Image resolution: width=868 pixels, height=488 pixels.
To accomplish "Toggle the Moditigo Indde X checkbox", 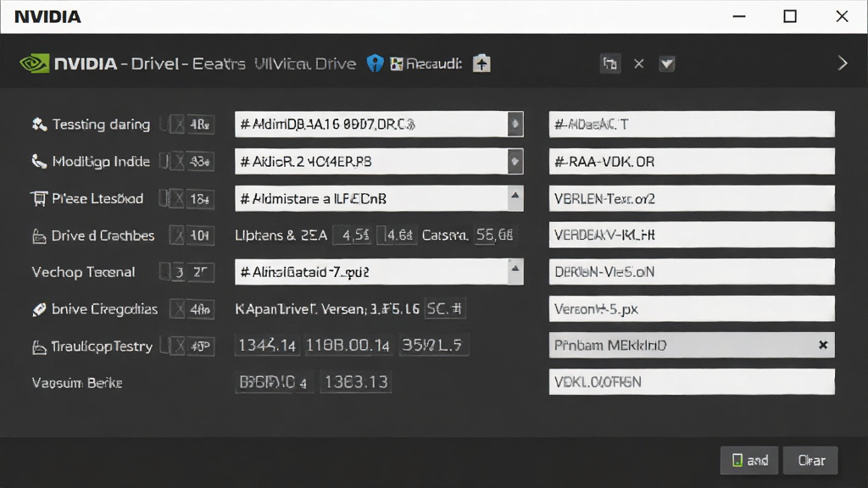I will click(x=177, y=162).
